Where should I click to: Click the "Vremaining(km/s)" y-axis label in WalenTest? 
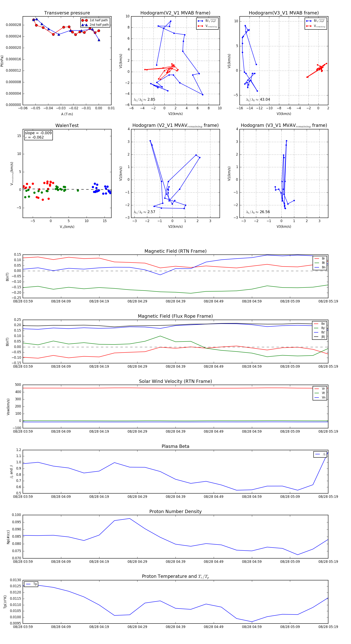pos(12,173)
